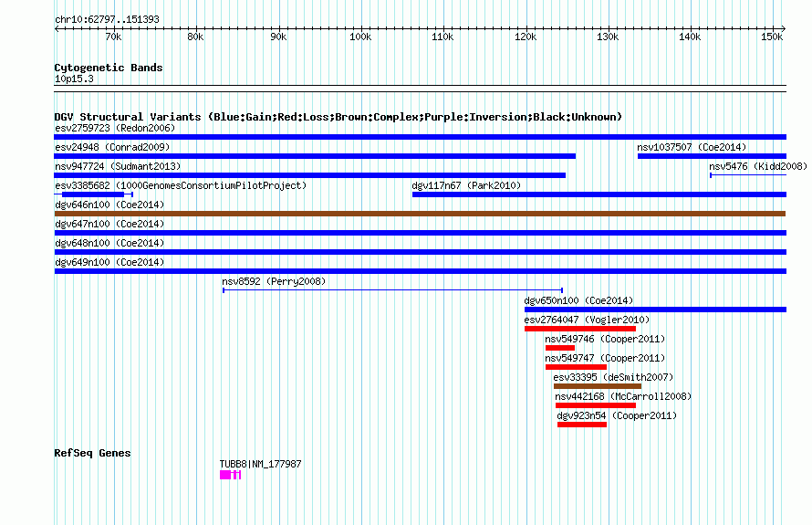
Task: Select the nsv5476 (Kidd2008) variant label
Action: pyautogui.click(x=758, y=166)
